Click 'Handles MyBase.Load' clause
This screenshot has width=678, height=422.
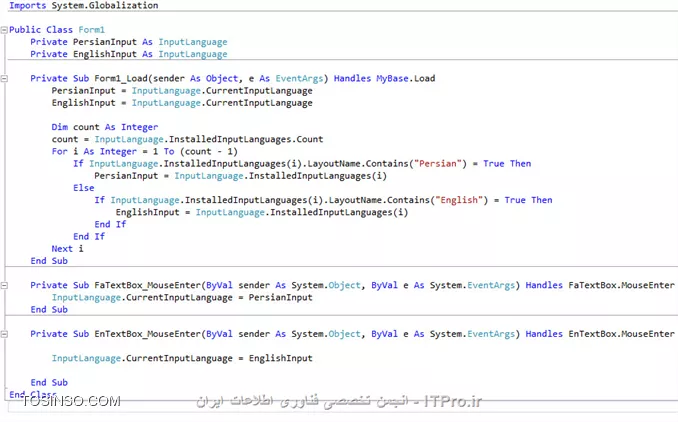pos(384,78)
